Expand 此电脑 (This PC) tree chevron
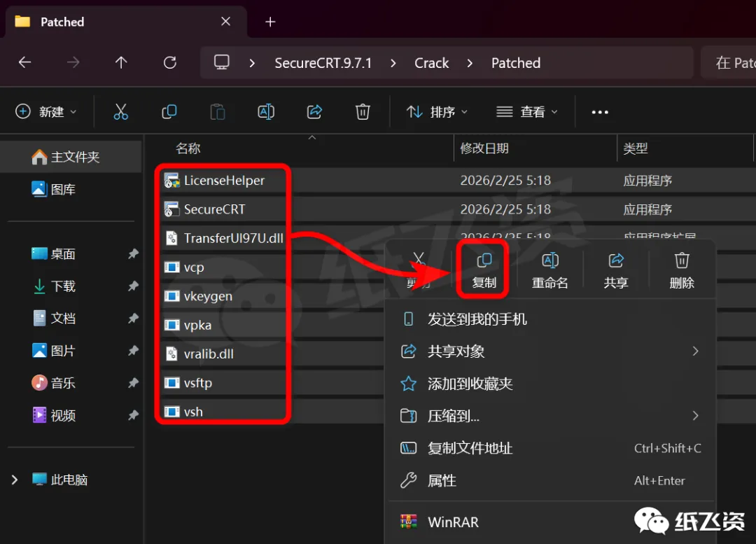The width and height of the screenshot is (756, 544). tap(15, 480)
